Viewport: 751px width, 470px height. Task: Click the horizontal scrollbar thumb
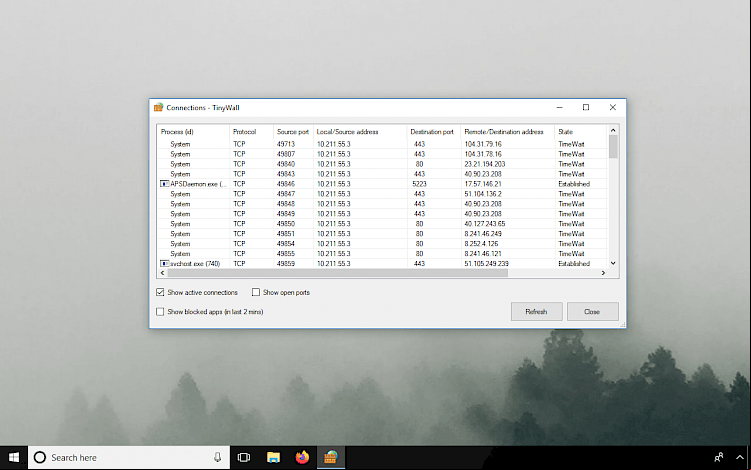point(338,273)
